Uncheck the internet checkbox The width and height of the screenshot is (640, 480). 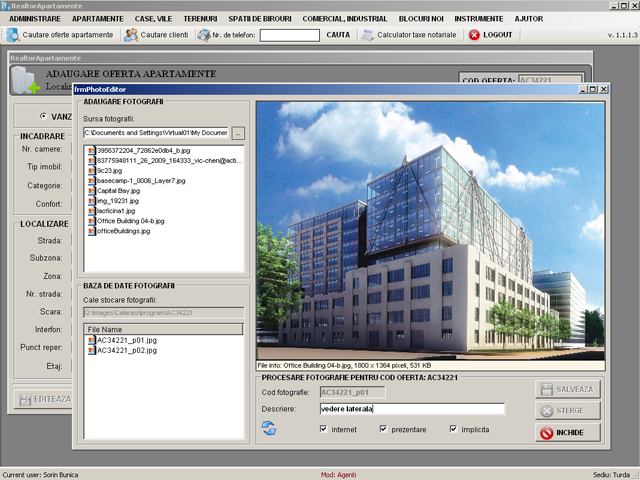[323, 429]
